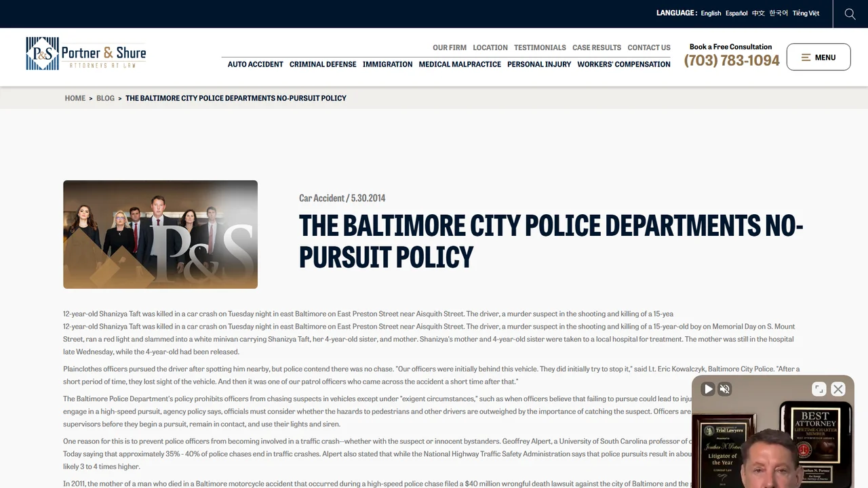Switch language to 한국어
Viewport: 868px width, 488px height.
(778, 13)
